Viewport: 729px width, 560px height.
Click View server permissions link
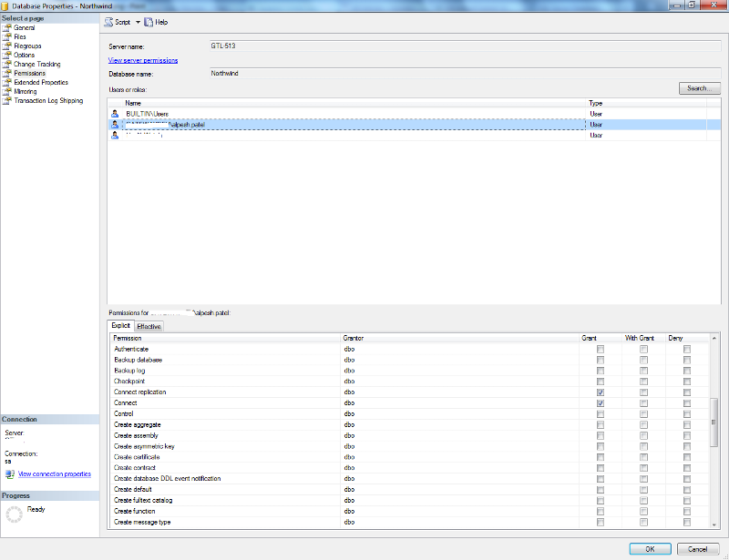pyautogui.click(x=143, y=60)
